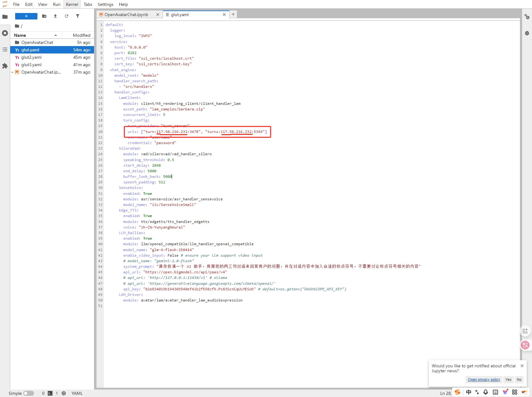Open the File menu
The image size is (532, 397).
(16, 4)
